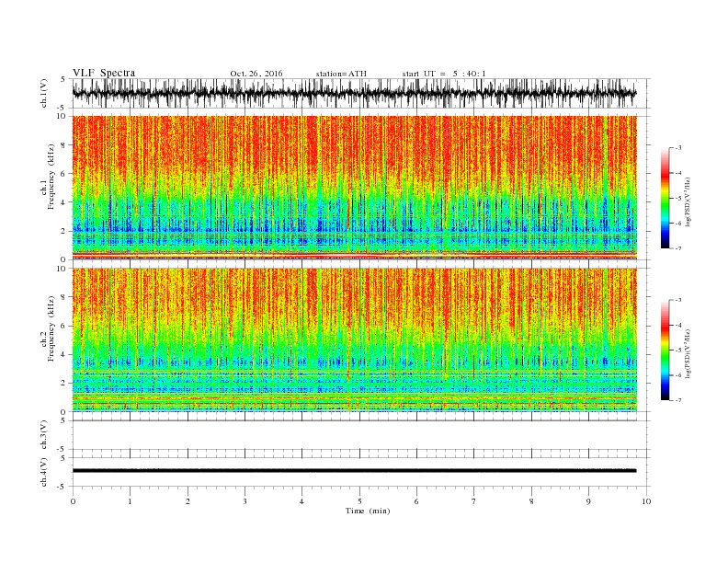
Task: Click the ch.1 spectrogram image
Action: pos(354,188)
